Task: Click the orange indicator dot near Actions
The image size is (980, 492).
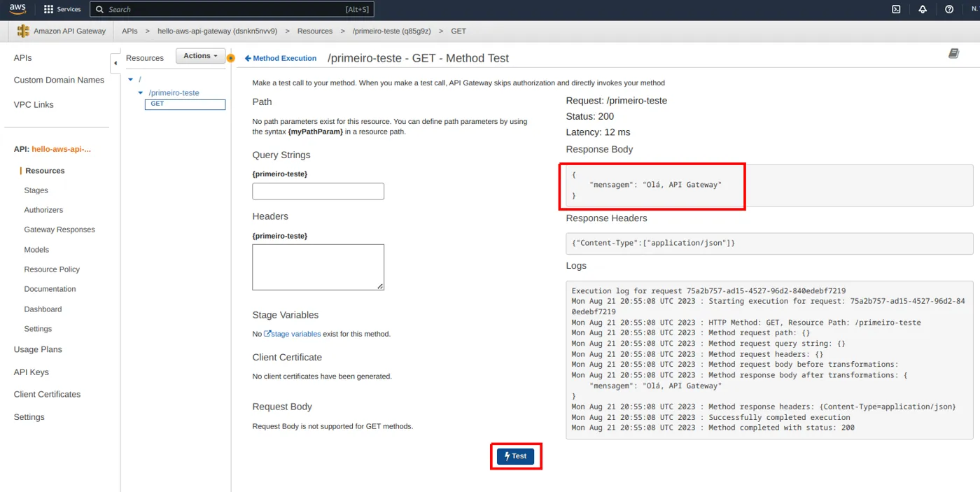Action: tap(231, 58)
